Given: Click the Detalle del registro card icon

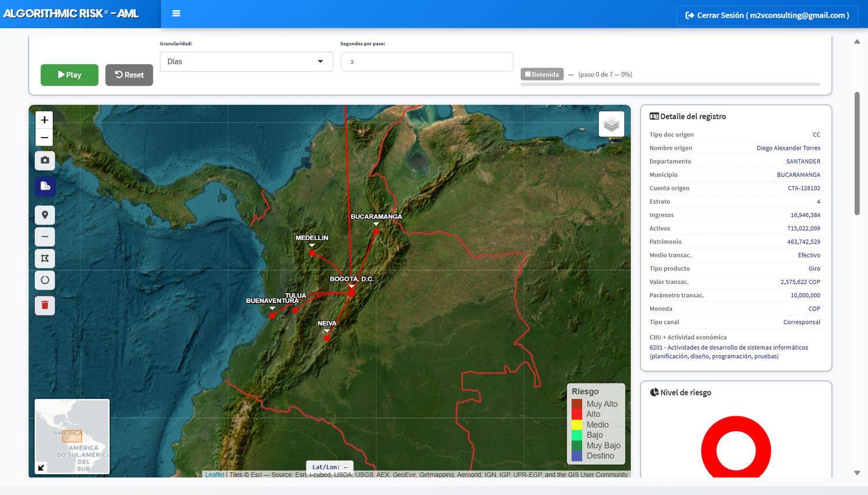Looking at the screenshot, I should 654,116.
